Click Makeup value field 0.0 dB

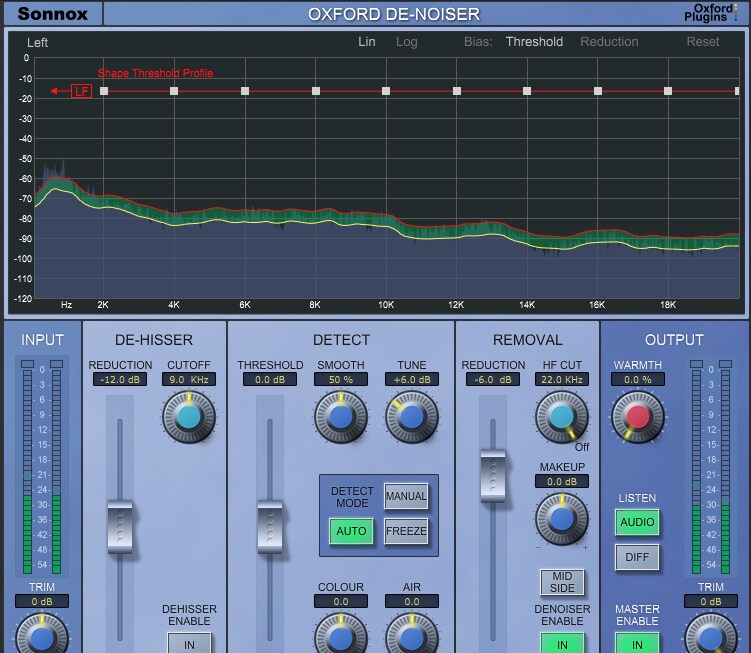tap(562, 481)
